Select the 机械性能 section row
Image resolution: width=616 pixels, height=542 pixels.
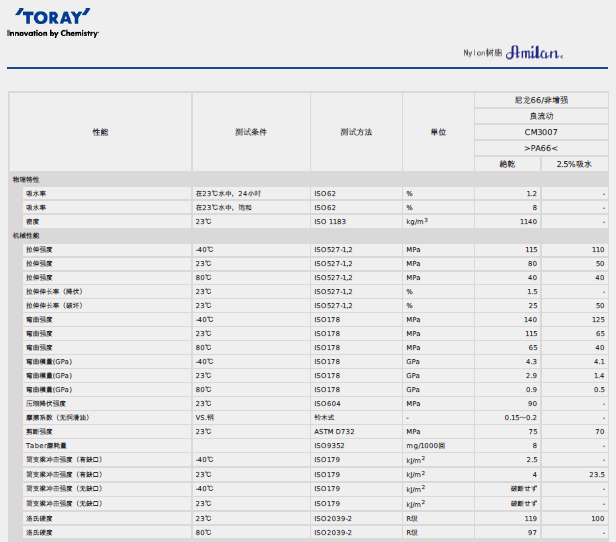tap(26, 235)
